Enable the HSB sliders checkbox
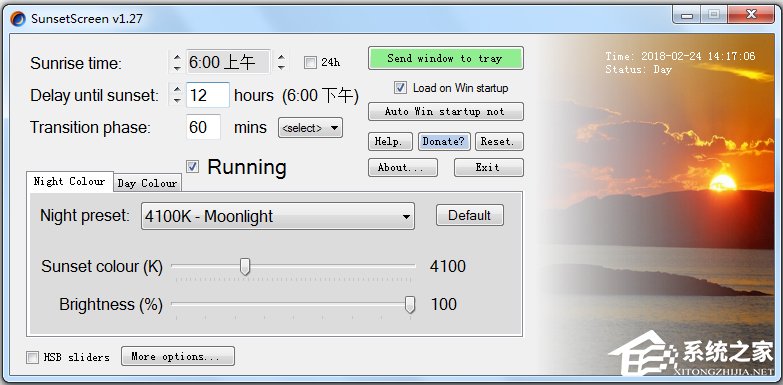The width and height of the screenshot is (783, 385). pos(32,358)
